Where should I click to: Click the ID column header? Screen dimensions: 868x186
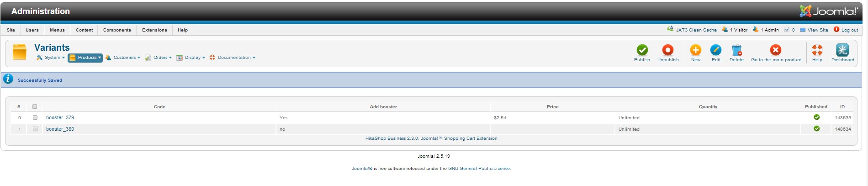[842, 107]
